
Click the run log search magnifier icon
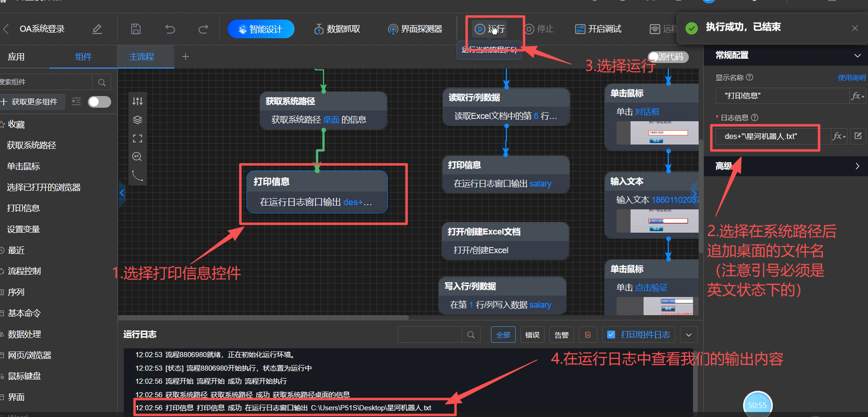pyautogui.click(x=471, y=335)
